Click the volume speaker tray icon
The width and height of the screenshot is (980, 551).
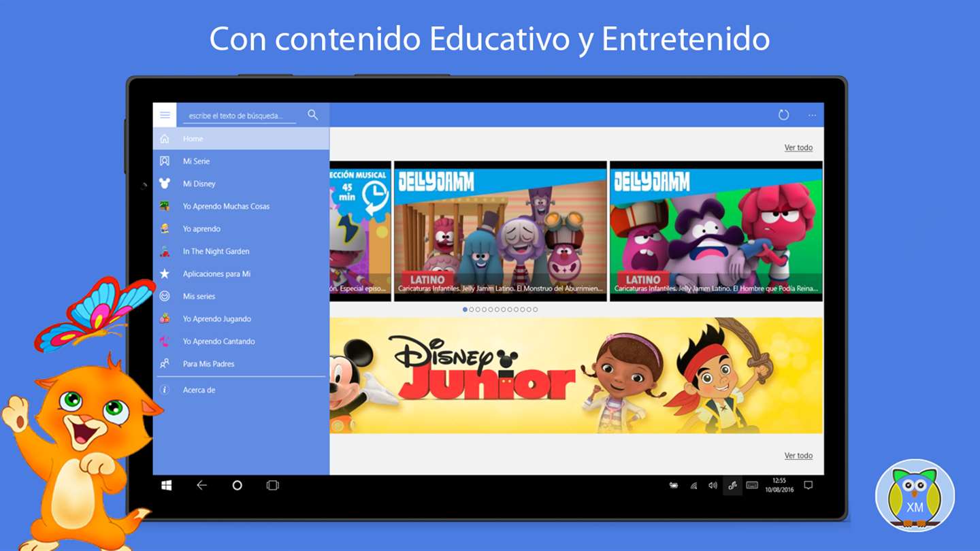pos(713,486)
